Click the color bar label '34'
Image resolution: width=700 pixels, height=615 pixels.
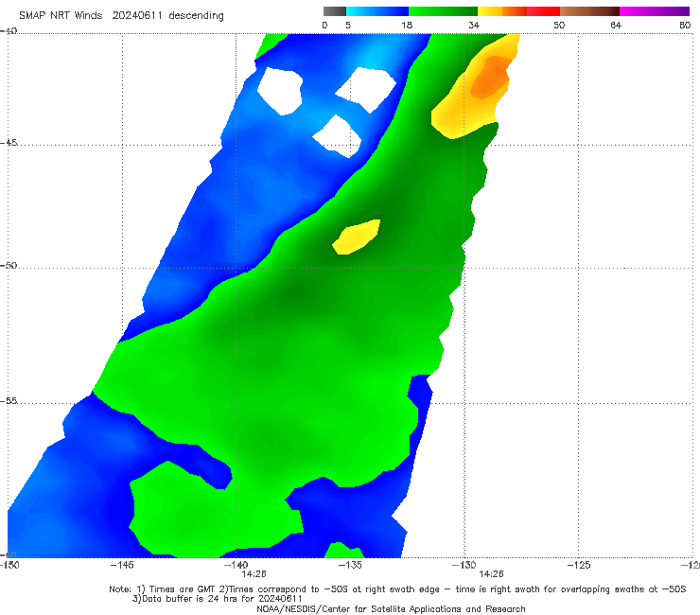tap(474, 26)
